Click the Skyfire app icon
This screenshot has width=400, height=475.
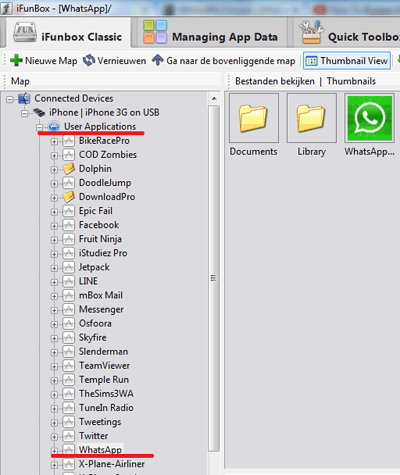pyautogui.click(x=68, y=337)
